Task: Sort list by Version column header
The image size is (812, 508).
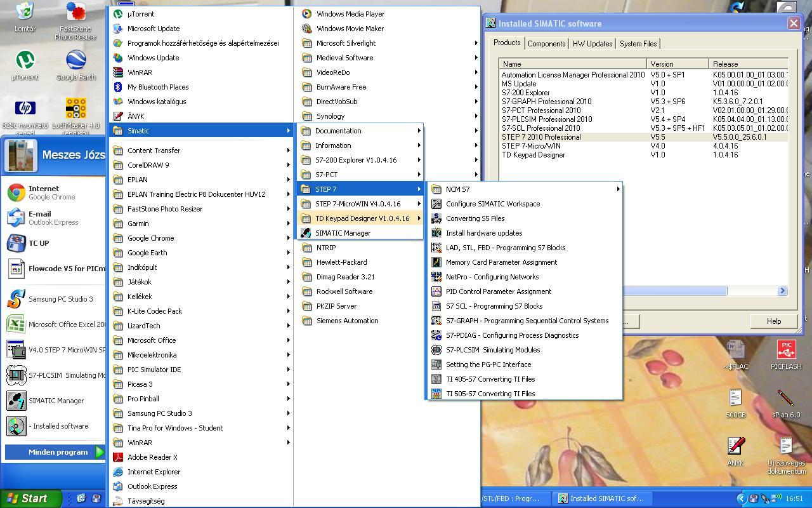Action: (678, 63)
